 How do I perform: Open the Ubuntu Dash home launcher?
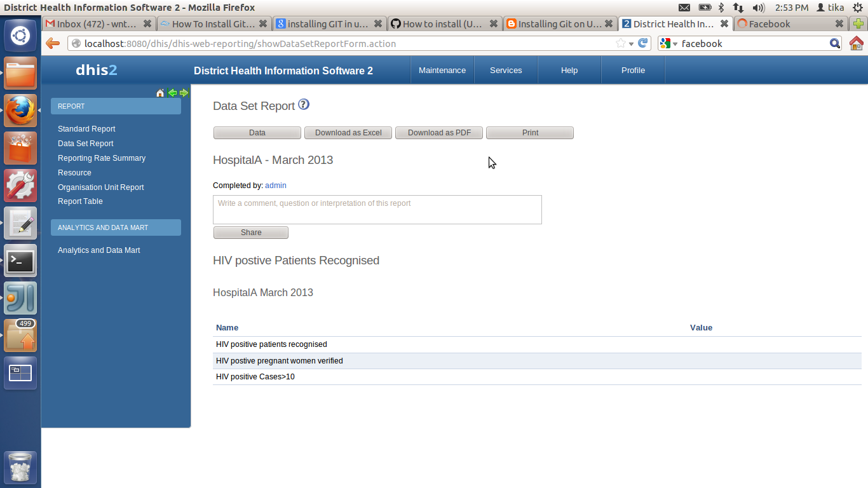(x=20, y=36)
